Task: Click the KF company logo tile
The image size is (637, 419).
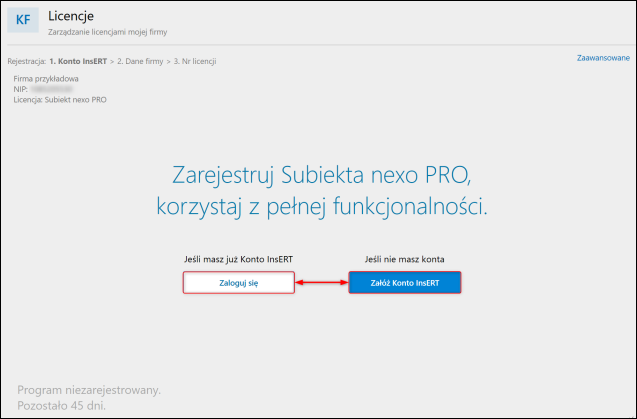Action: pyautogui.click(x=23, y=20)
